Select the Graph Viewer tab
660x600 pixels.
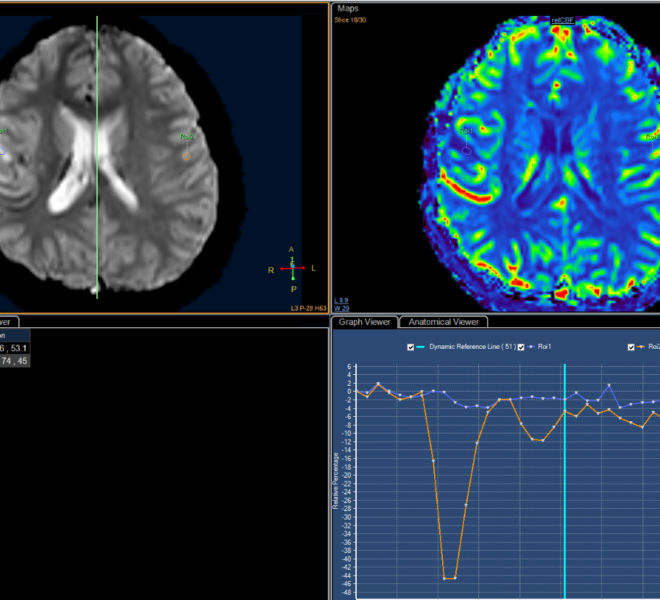364,322
